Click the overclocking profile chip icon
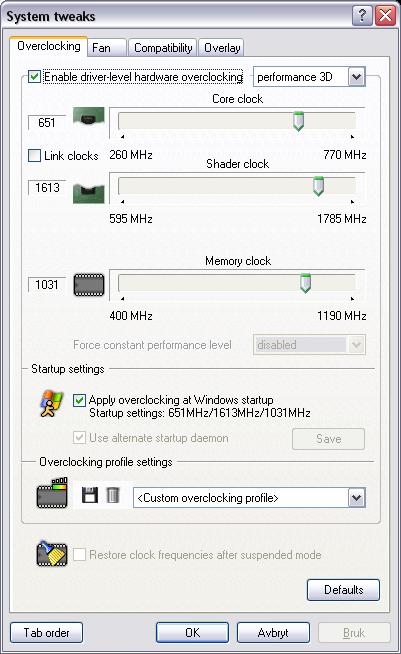The image size is (401, 654). point(52,493)
